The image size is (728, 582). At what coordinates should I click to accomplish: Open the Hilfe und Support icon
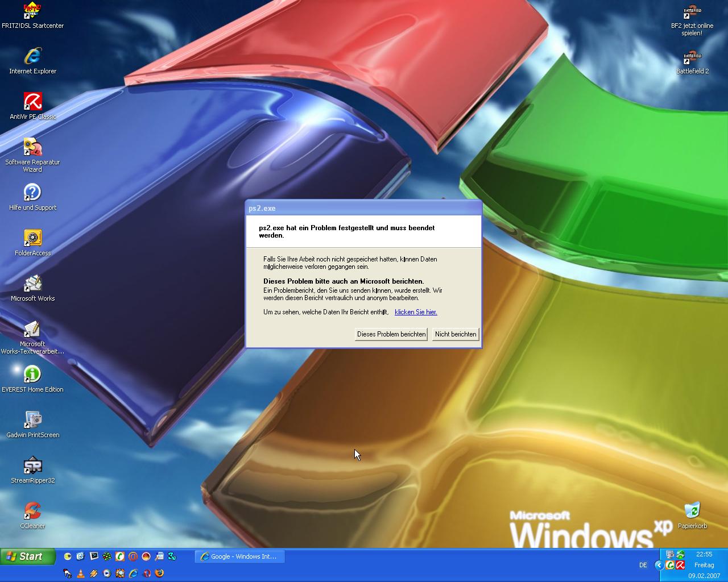(x=32, y=197)
